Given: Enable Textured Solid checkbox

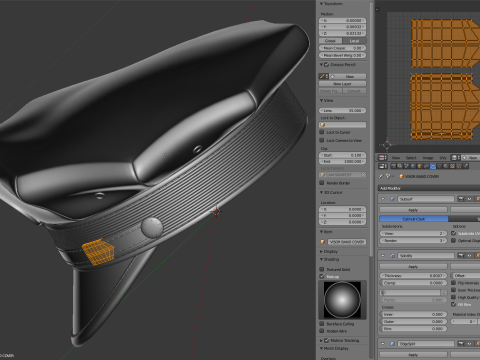Looking at the screenshot, I should point(322,269).
